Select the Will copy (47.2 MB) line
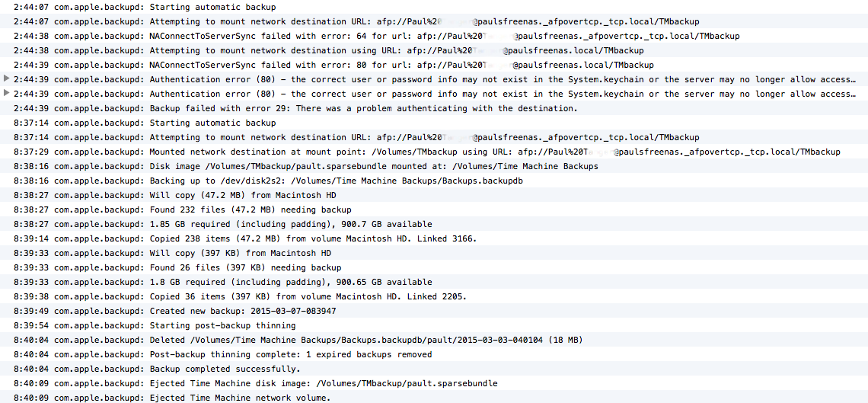The height and width of the screenshot is (403, 868). pos(434,196)
